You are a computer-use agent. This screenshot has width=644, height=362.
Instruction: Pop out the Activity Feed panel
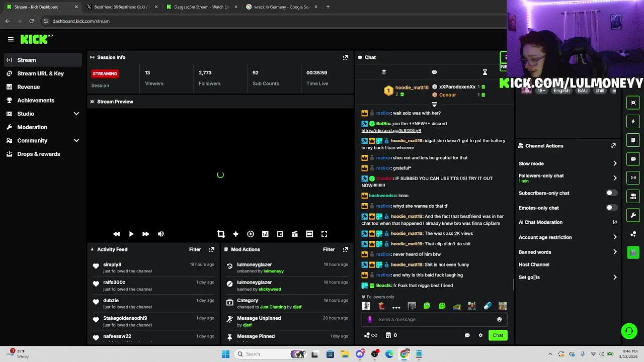pyautogui.click(x=211, y=249)
